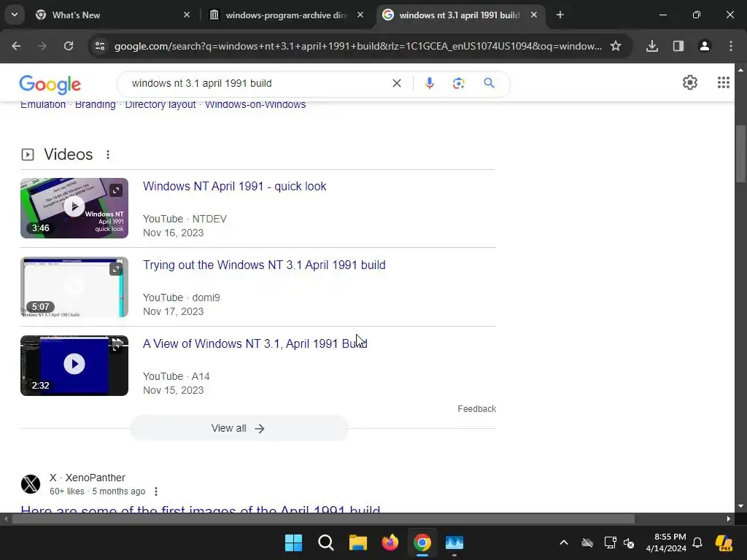Open the Videos section options menu
747x560 pixels.
(108, 155)
